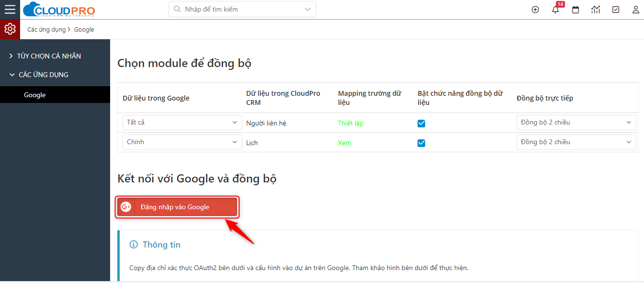Click Xem mapping link

click(344, 143)
